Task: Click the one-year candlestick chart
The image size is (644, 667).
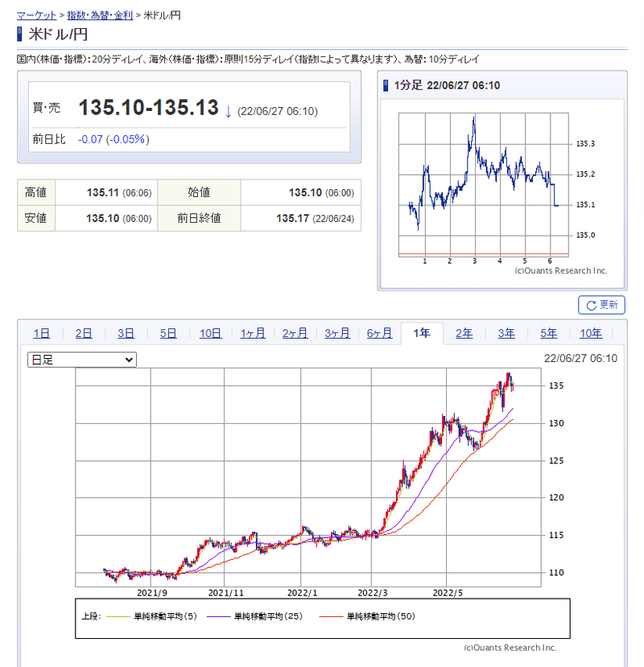Action: tap(308, 477)
